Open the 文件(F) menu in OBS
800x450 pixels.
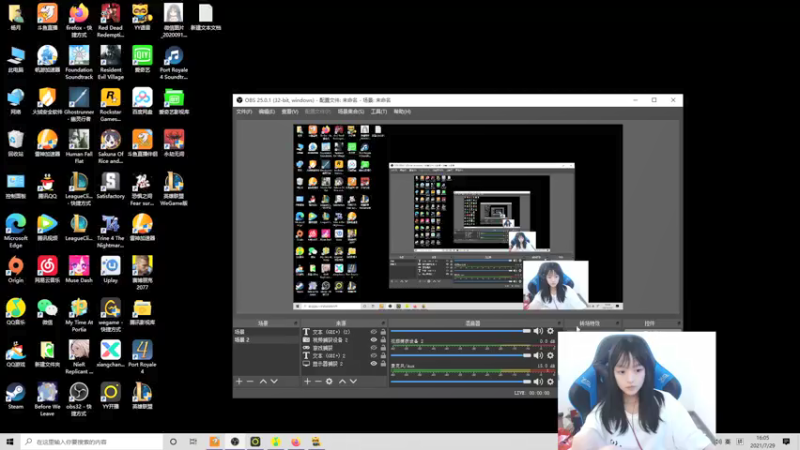tap(244, 112)
